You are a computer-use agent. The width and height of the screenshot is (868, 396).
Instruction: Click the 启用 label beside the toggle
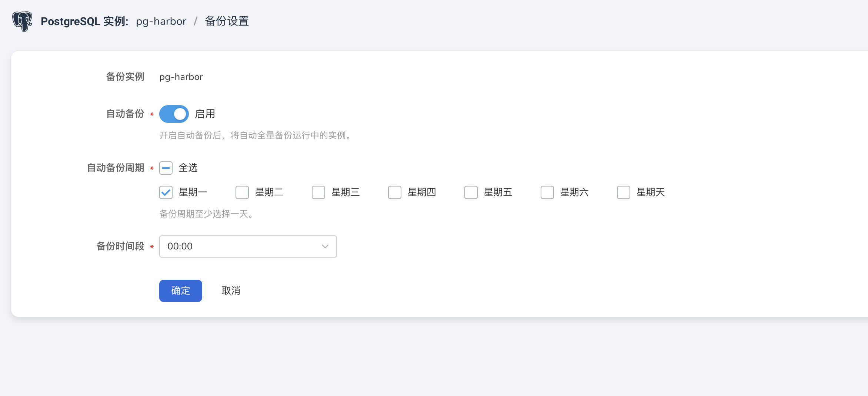pos(205,114)
